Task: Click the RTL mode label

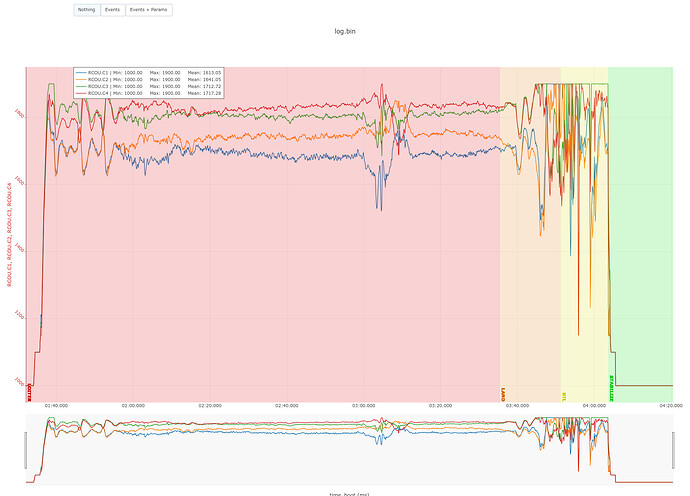Action: [564, 397]
